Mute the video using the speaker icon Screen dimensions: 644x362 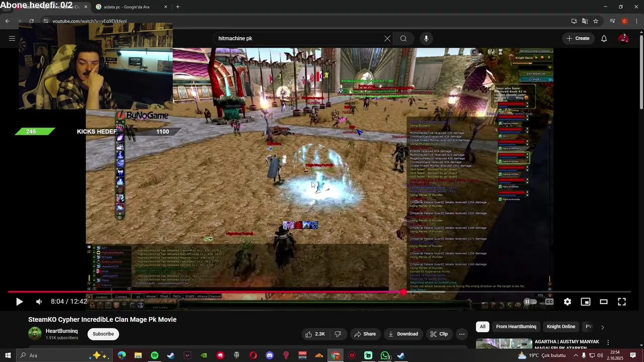[39, 302]
